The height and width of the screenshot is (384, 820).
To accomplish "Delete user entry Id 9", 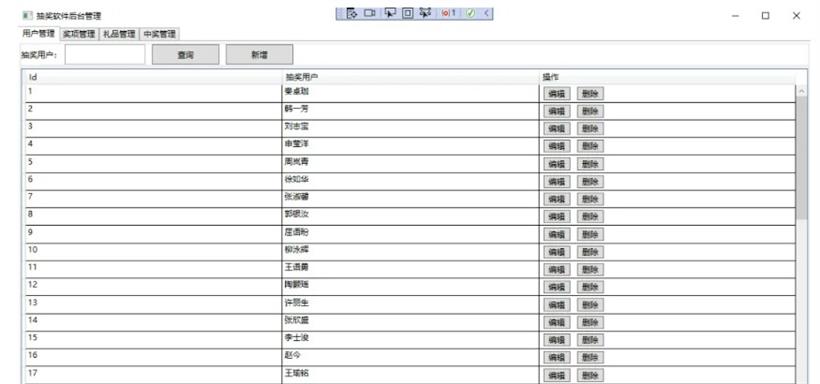I will 590,234.
